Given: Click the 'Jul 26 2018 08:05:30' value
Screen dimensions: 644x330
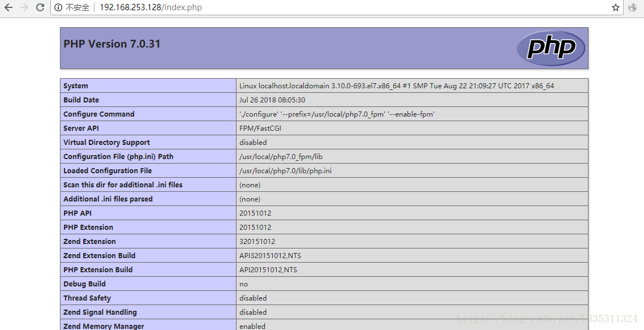Looking at the screenshot, I should click(x=272, y=100).
